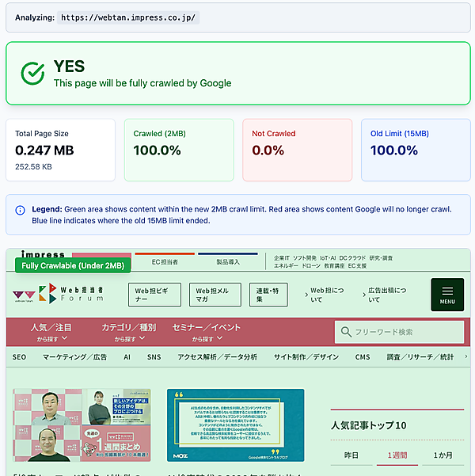The width and height of the screenshot is (475, 476).
Task: Click the impress logo at top
Action: click(43, 253)
